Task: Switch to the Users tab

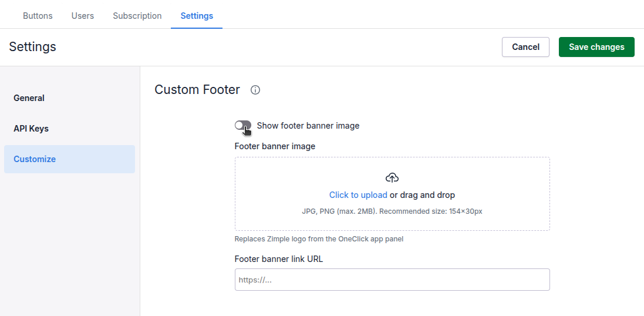Action: pos(83,16)
